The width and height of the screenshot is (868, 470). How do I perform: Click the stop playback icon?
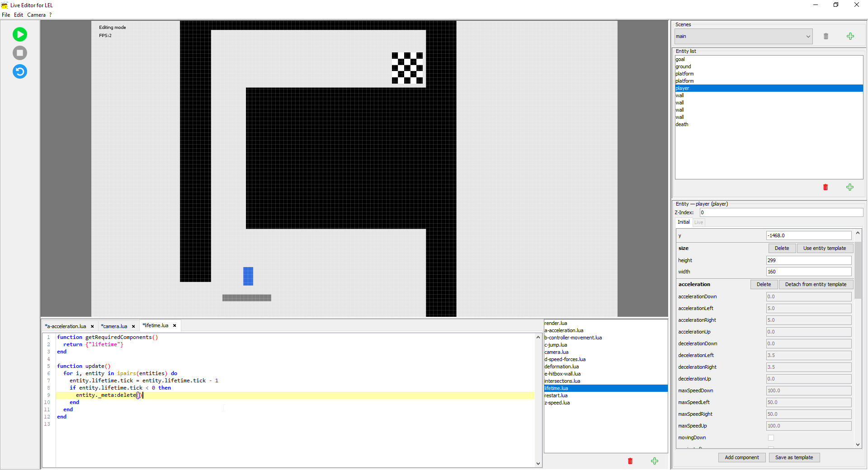click(x=19, y=53)
